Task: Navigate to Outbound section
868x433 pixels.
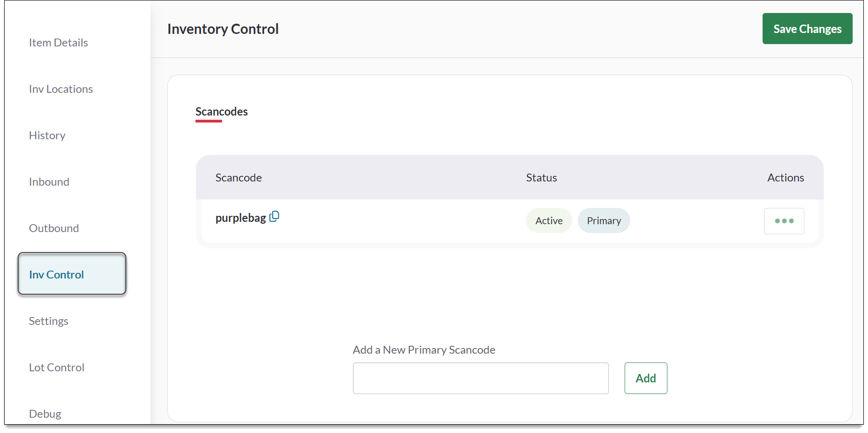Action: point(54,228)
